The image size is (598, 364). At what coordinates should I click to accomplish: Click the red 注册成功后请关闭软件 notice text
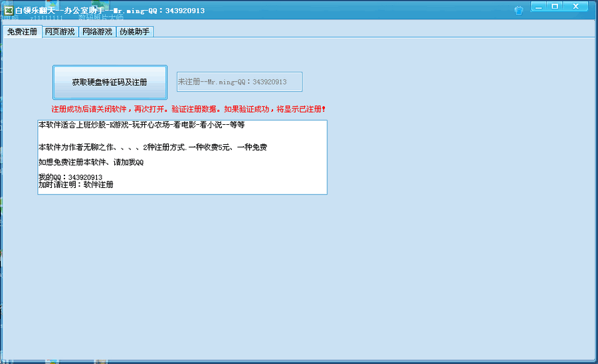(189, 110)
